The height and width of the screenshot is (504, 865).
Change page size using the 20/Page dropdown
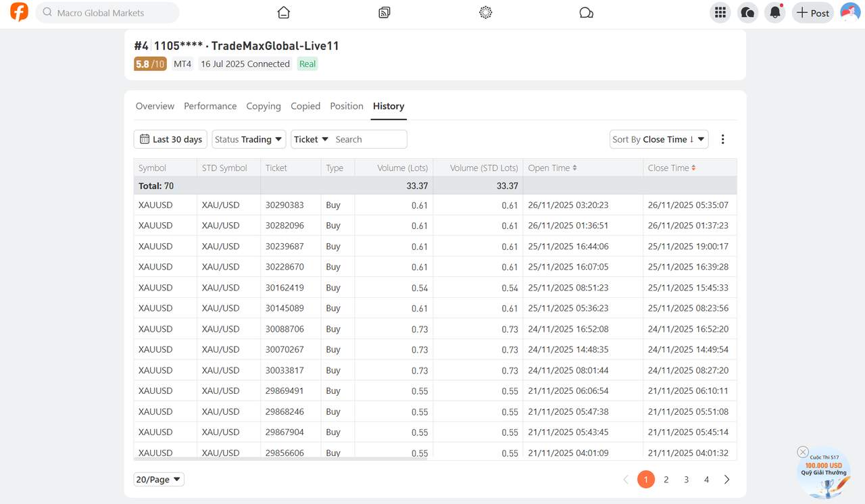158,479
